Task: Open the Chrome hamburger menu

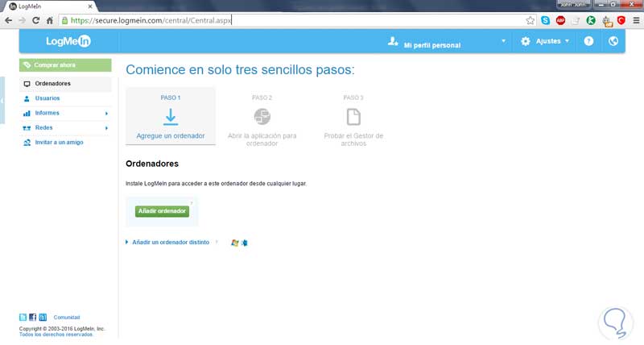Action: pyautogui.click(x=636, y=20)
